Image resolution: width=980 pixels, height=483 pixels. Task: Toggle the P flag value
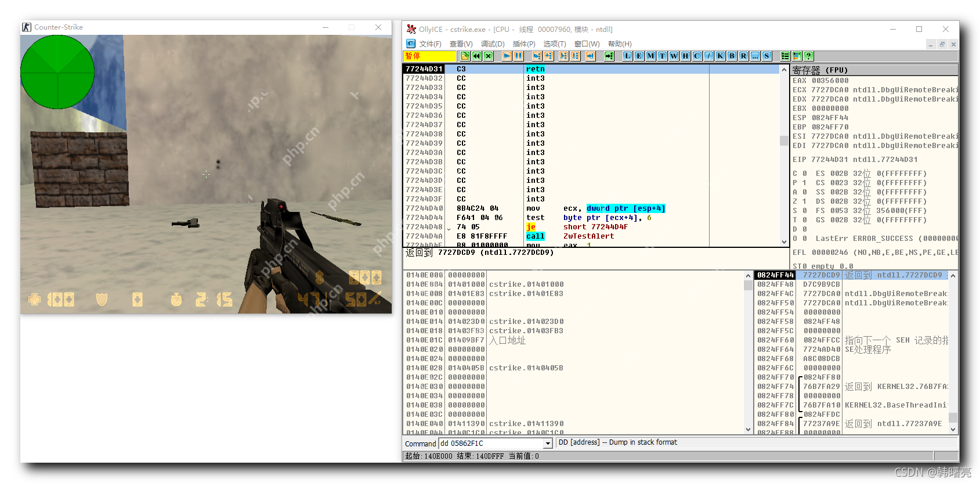[x=805, y=183]
